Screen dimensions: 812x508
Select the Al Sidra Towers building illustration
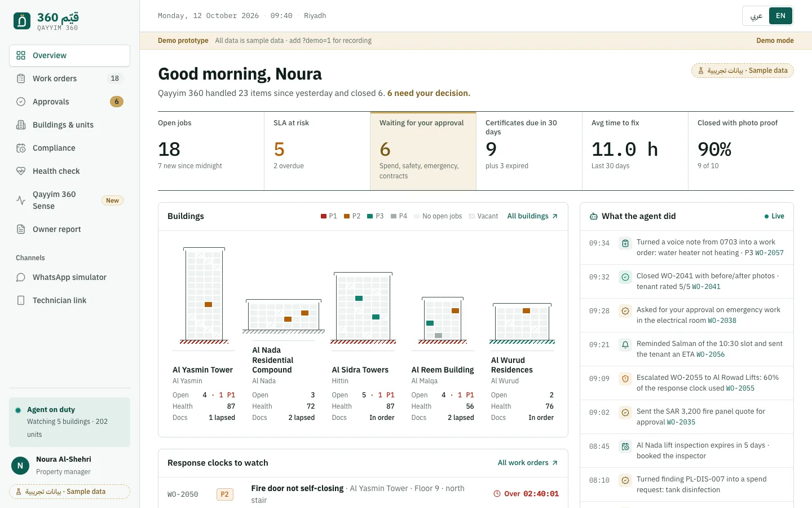point(363,308)
